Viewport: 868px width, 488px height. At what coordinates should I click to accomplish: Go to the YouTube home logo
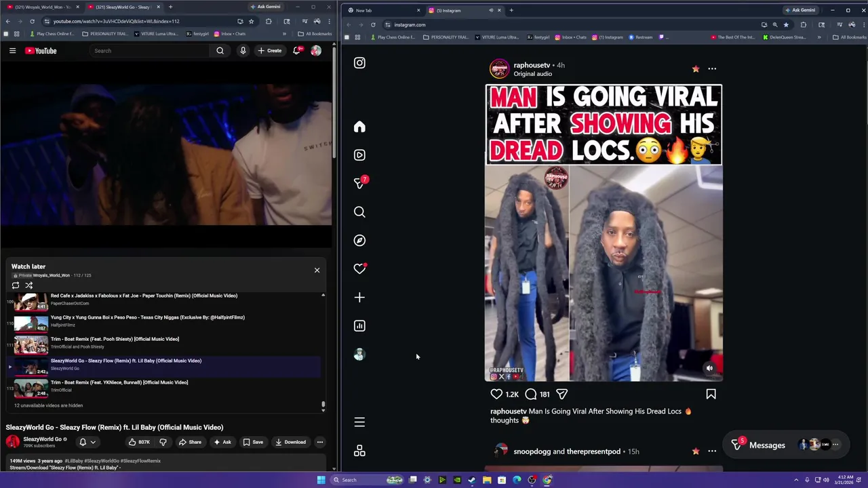41,51
